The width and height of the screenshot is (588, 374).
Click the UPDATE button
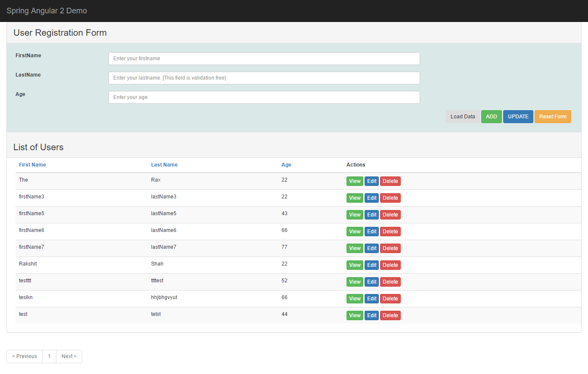518,116
